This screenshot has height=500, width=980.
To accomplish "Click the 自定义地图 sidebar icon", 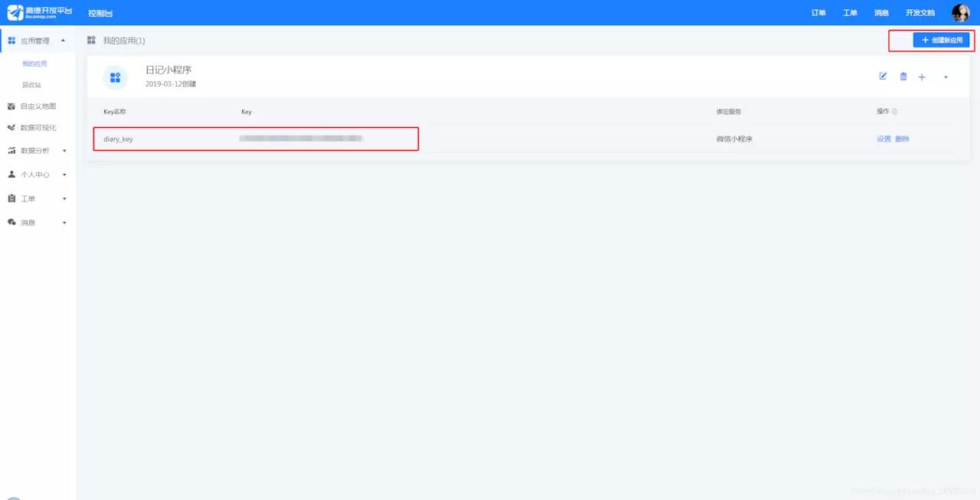I will [x=11, y=106].
